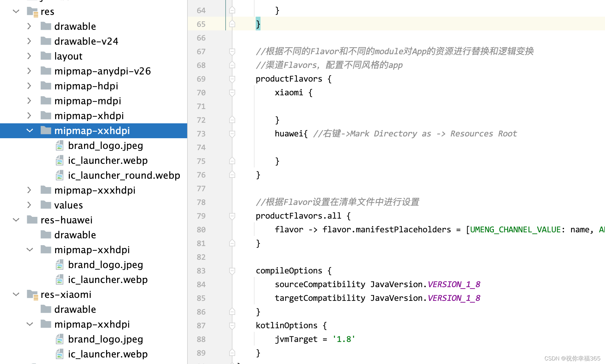Click fold marker beside line 83 compileOptions
605x364 pixels.
coord(232,271)
